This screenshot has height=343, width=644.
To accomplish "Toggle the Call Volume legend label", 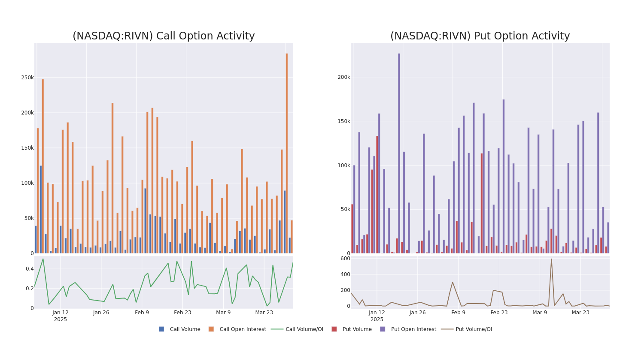I will [185, 329].
